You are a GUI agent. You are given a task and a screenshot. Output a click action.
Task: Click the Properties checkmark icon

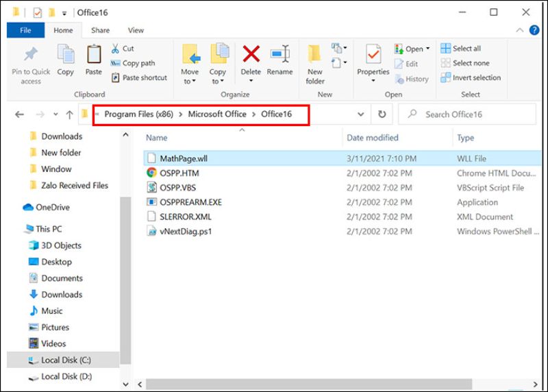click(x=373, y=55)
